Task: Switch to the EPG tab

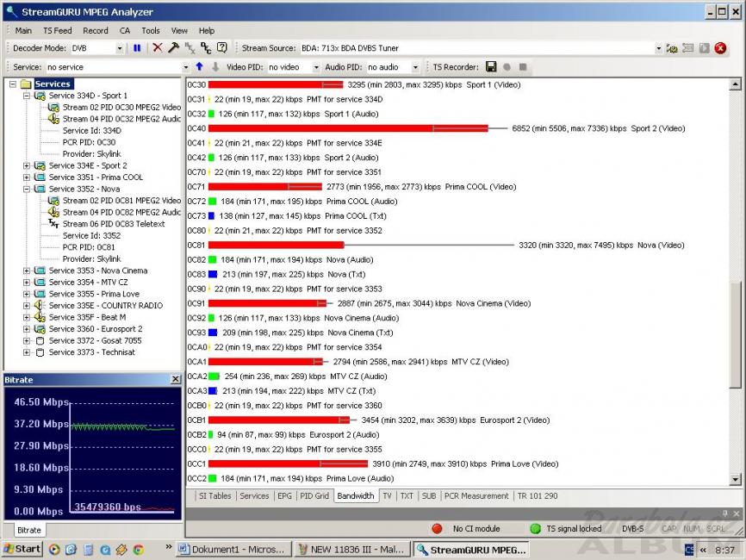Action: point(284,495)
